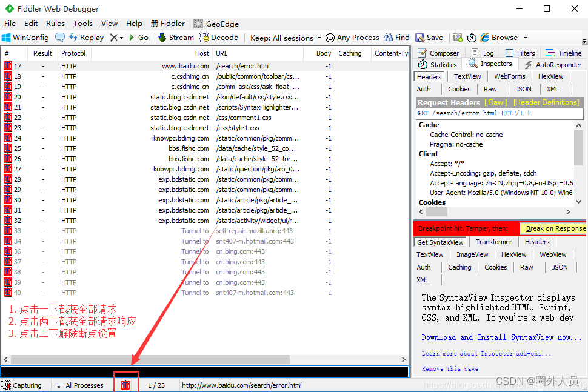
Task: Select session 20 breakpoint icon
Action: [8, 97]
